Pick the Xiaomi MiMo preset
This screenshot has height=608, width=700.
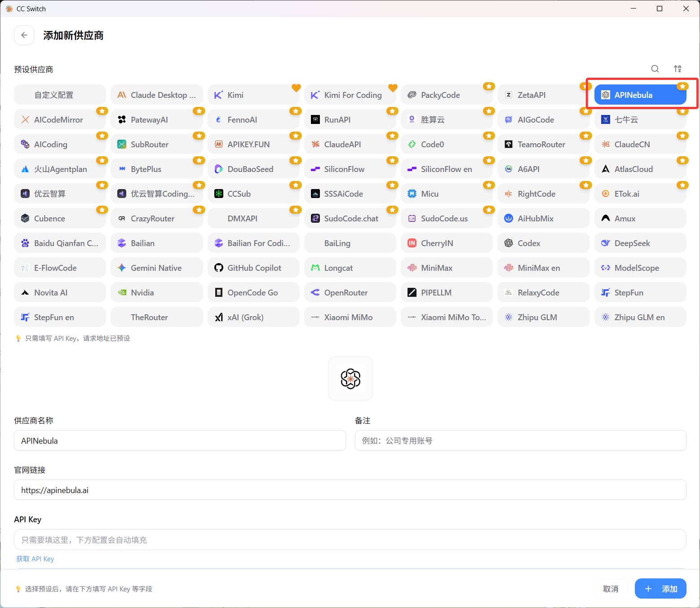tap(350, 317)
